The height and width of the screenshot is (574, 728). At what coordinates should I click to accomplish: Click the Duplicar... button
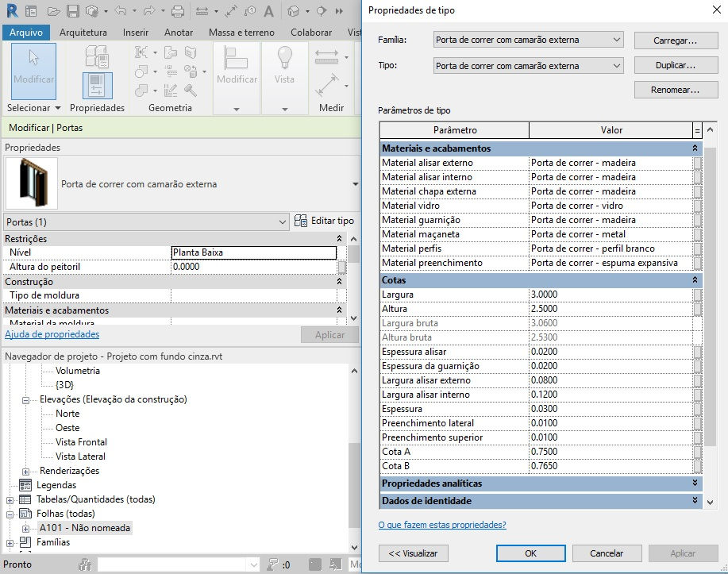(676, 65)
